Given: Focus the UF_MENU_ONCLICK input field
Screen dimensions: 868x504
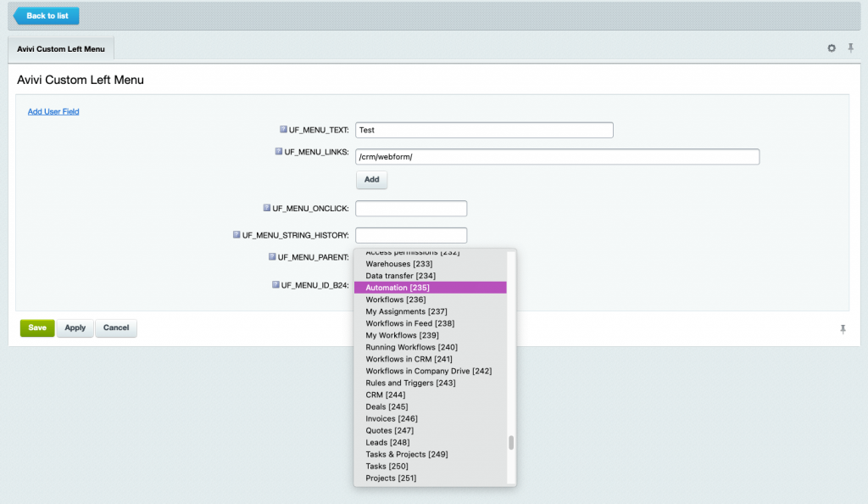Looking at the screenshot, I should (x=411, y=208).
